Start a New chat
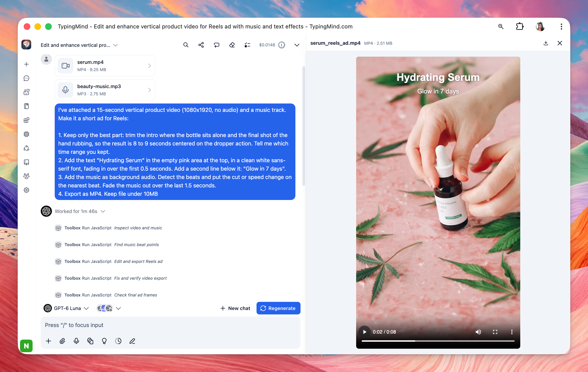Image resolution: width=588 pixels, height=372 pixels. coord(235,308)
